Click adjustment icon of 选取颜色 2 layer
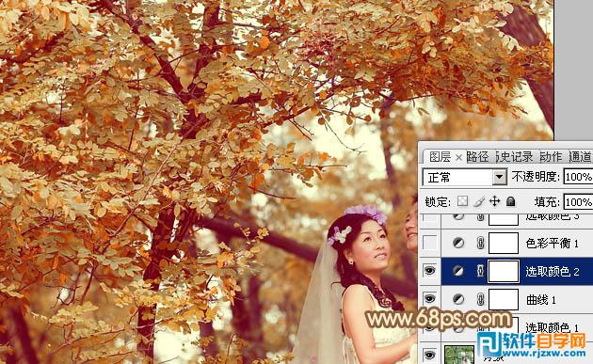Image resolution: width=593 pixels, height=364 pixels. point(458,271)
